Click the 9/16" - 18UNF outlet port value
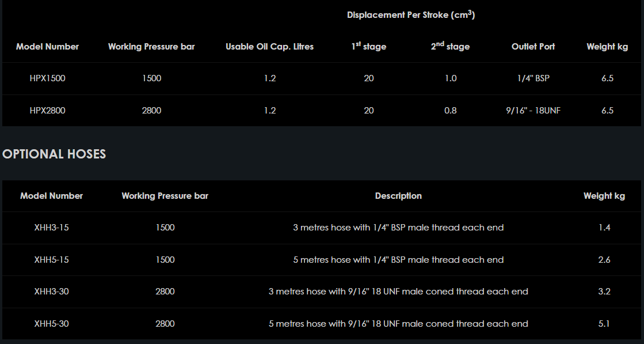 pyautogui.click(x=533, y=111)
